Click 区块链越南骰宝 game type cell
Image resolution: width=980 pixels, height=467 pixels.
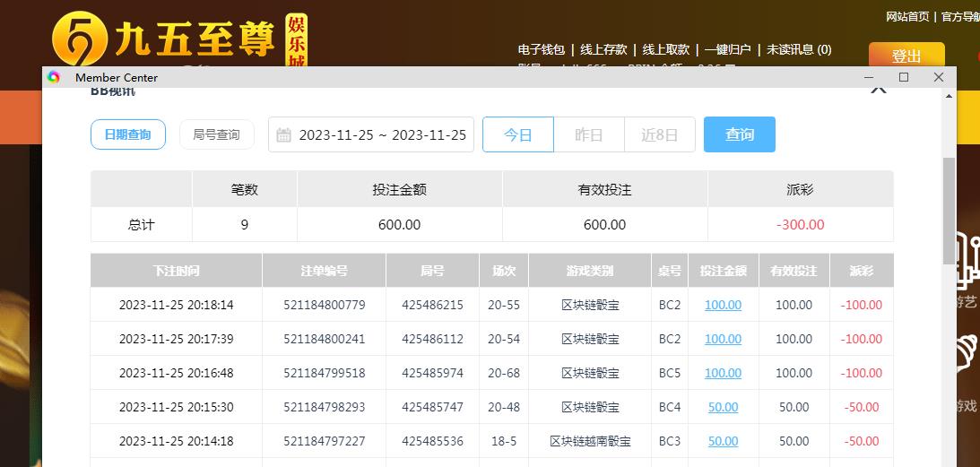click(x=590, y=441)
